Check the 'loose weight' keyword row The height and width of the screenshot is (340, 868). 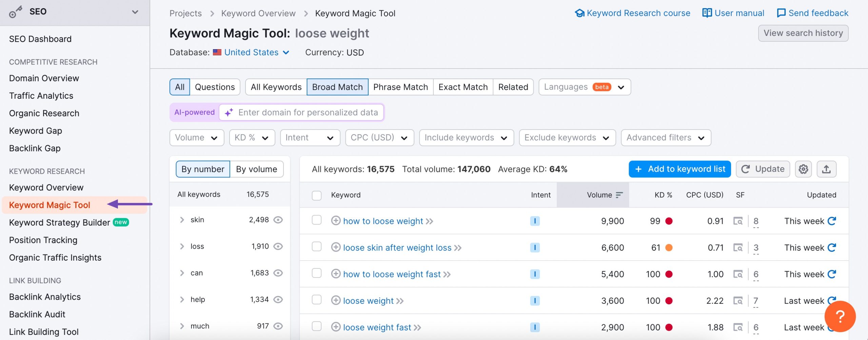pyautogui.click(x=317, y=300)
